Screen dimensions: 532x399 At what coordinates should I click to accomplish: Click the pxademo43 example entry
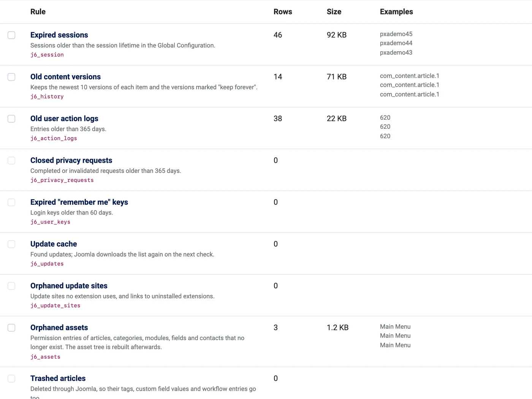click(396, 53)
